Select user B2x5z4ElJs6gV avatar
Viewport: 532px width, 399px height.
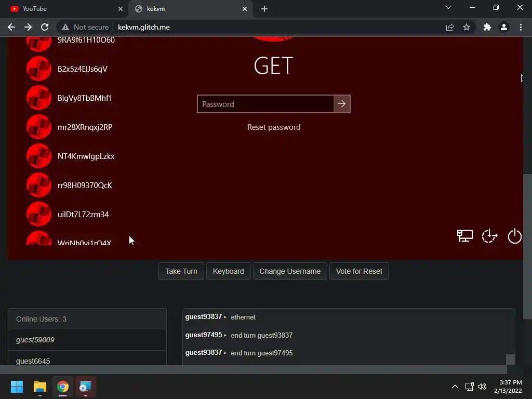pos(38,69)
